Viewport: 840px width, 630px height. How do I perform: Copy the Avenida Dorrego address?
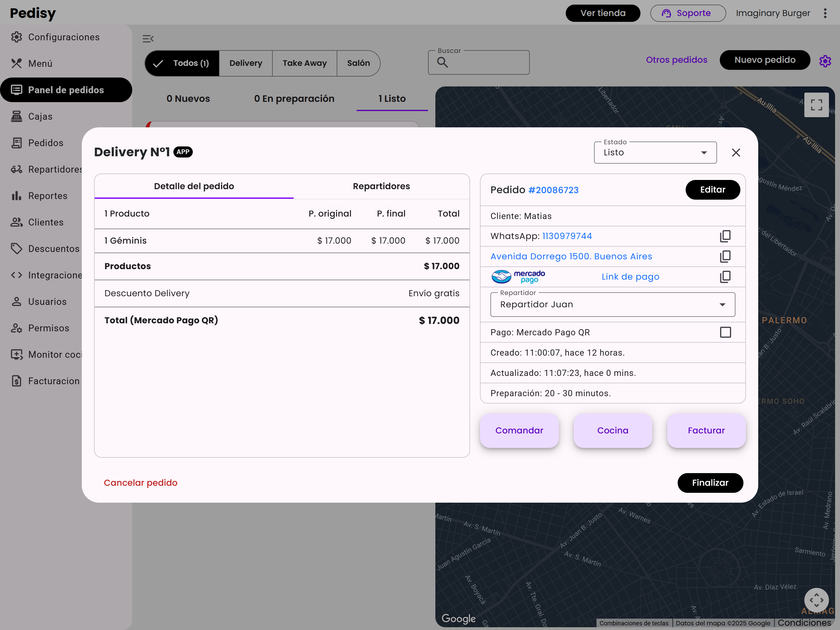pos(725,257)
